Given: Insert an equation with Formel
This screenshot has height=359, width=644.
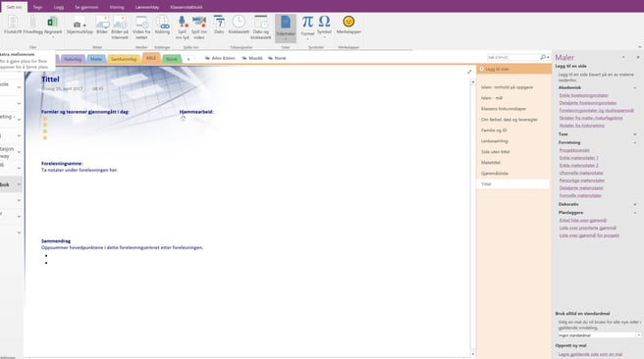Looking at the screenshot, I should point(307,26).
